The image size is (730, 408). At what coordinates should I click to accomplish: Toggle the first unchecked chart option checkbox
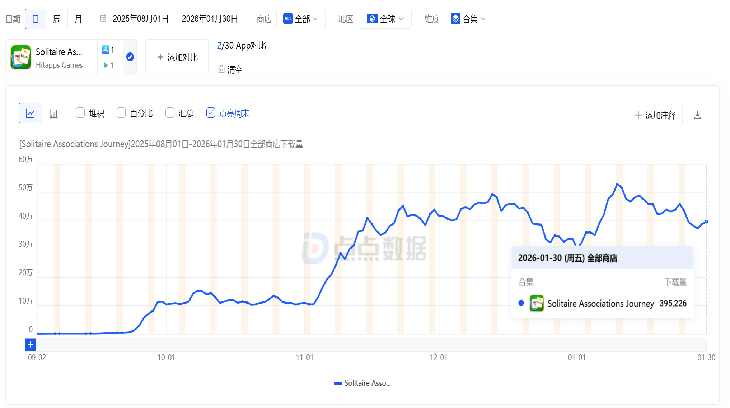coord(80,113)
